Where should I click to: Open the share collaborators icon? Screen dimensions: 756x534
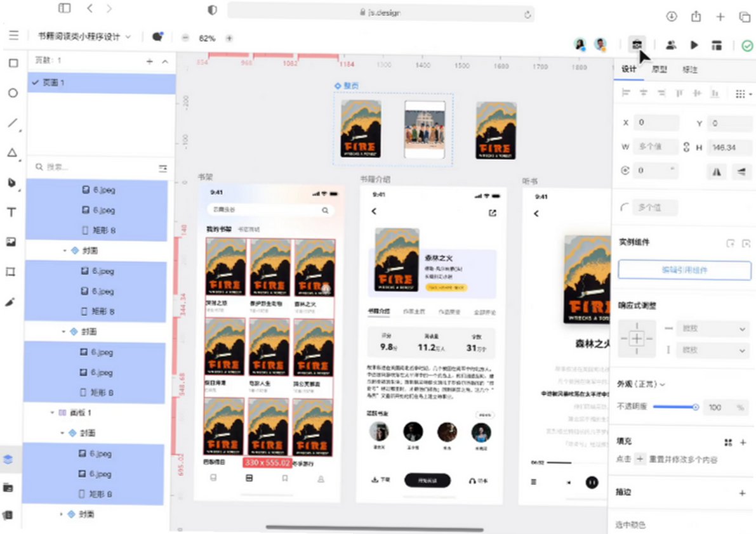[671, 45]
